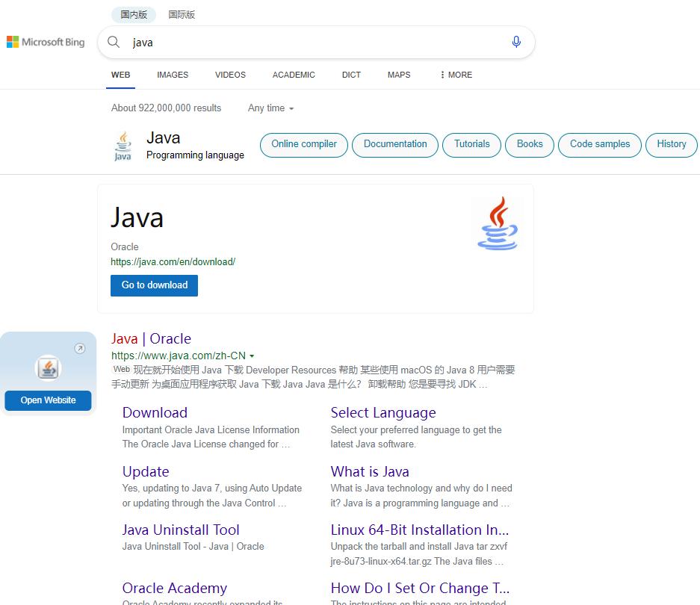Open the What is Java sublink
This screenshot has width=700, height=605.
pos(370,471)
